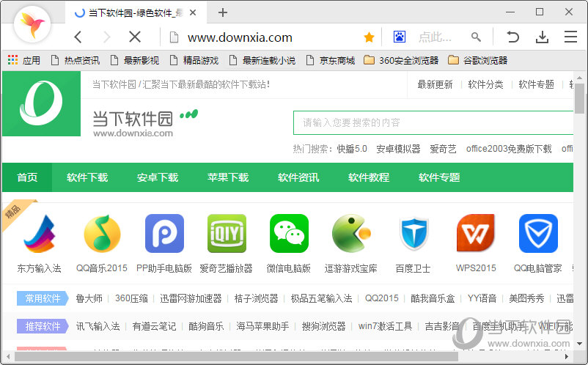Open 爱奇艺播放器 app icon
This screenshot has height=365, width=588.
click(227, 233)
